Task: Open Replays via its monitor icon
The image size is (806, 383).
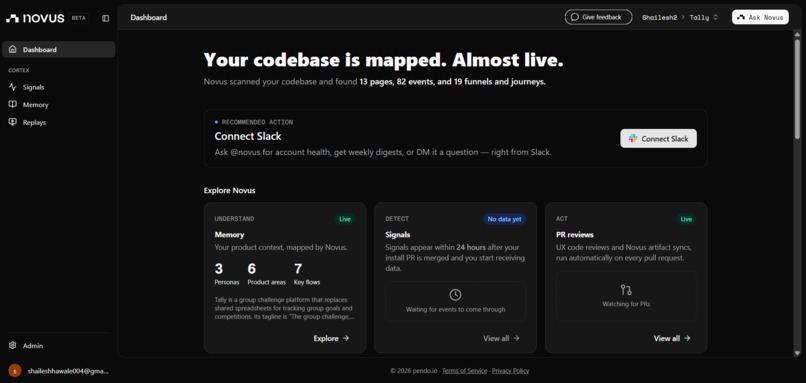Action: click(13, 122)
